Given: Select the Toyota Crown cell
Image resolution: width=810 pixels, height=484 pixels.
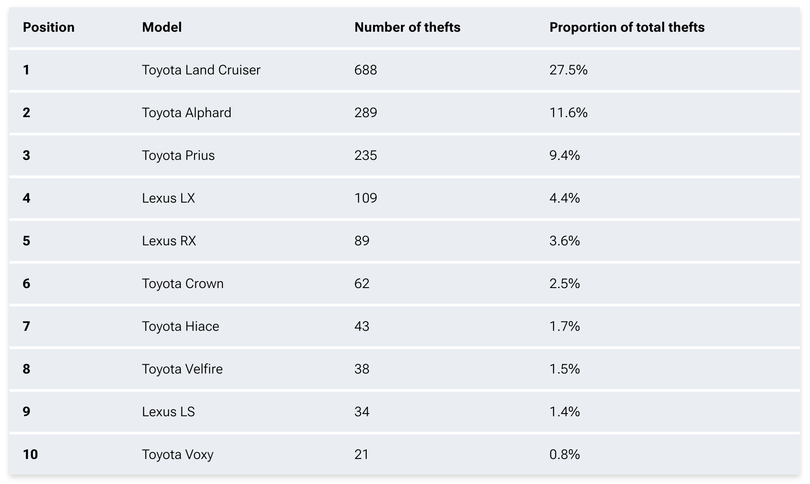Looking at the screenshot, I should pyautogui.click(x=182, y=284).
